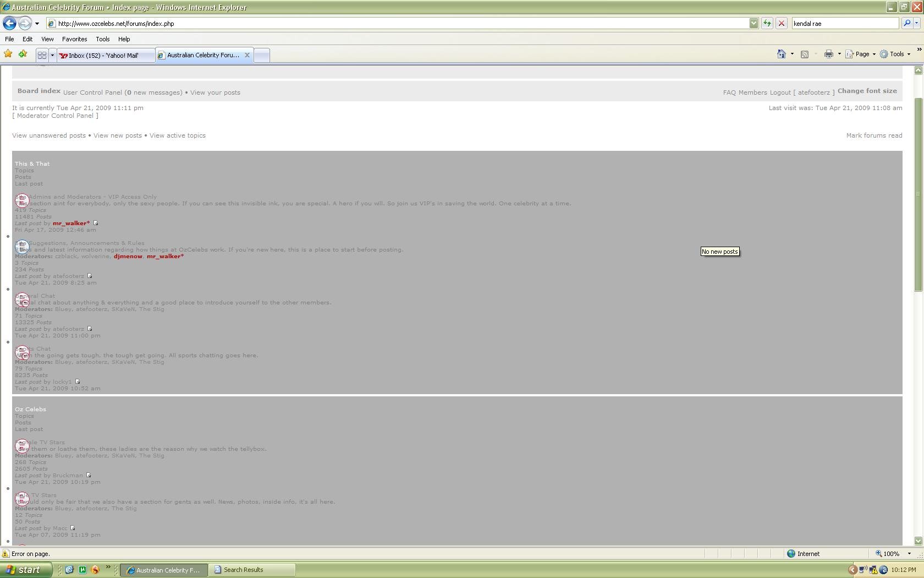Click the magnifier Search icon
Screen dimensions: 924x578
tap(907, 24)
